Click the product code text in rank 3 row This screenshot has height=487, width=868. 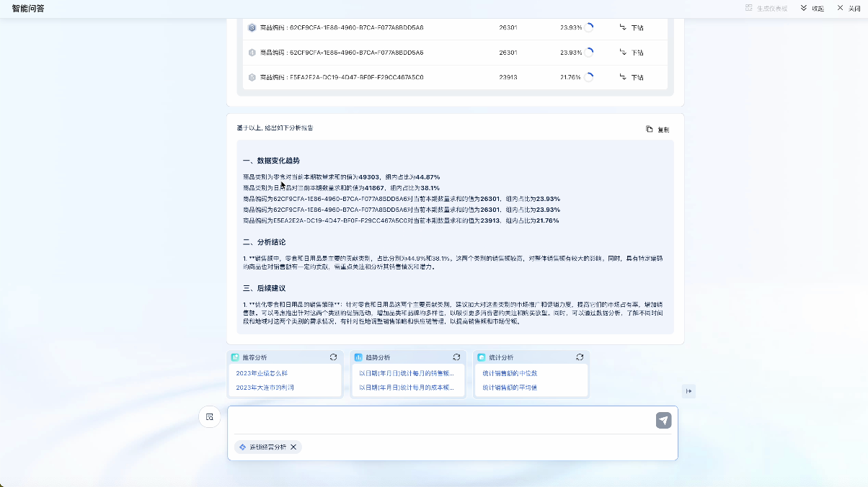coord(342,27)
